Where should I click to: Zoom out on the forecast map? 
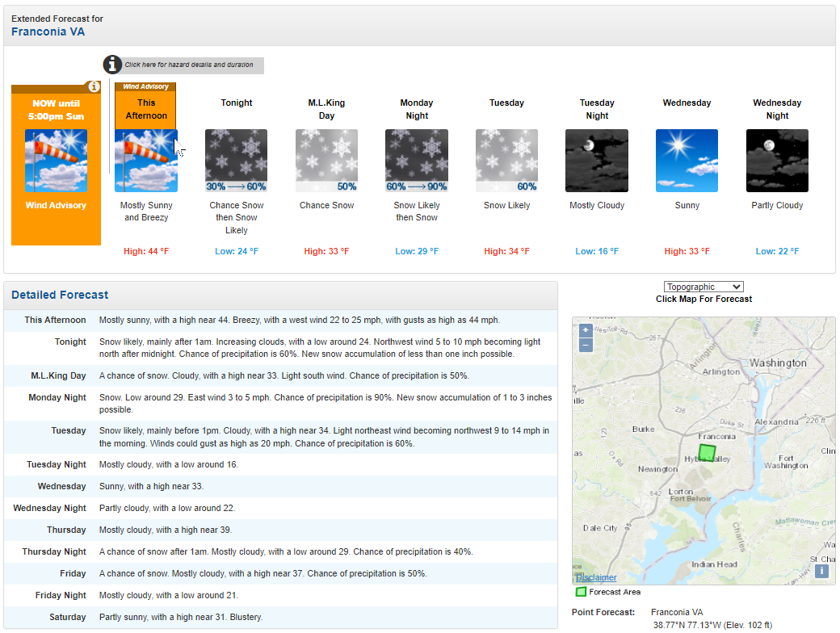pos(586,346)
